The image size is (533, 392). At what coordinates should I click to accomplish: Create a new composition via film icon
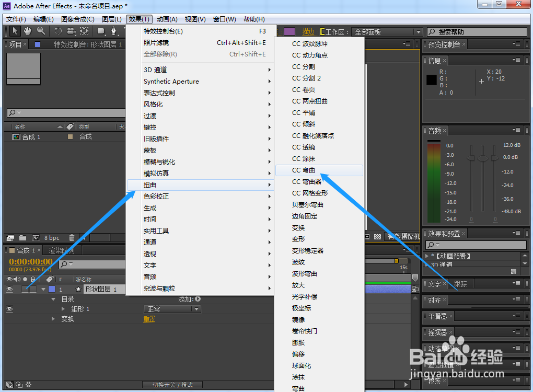click(36, 238)
